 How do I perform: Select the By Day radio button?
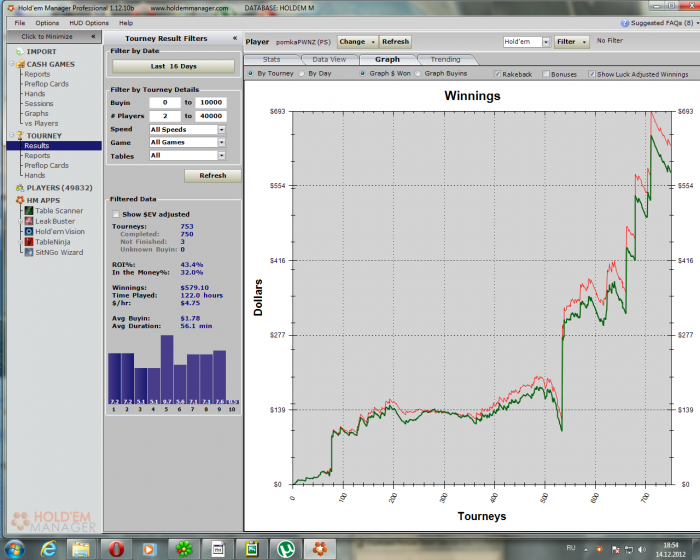pyautogui.click(x=302, y=73)
